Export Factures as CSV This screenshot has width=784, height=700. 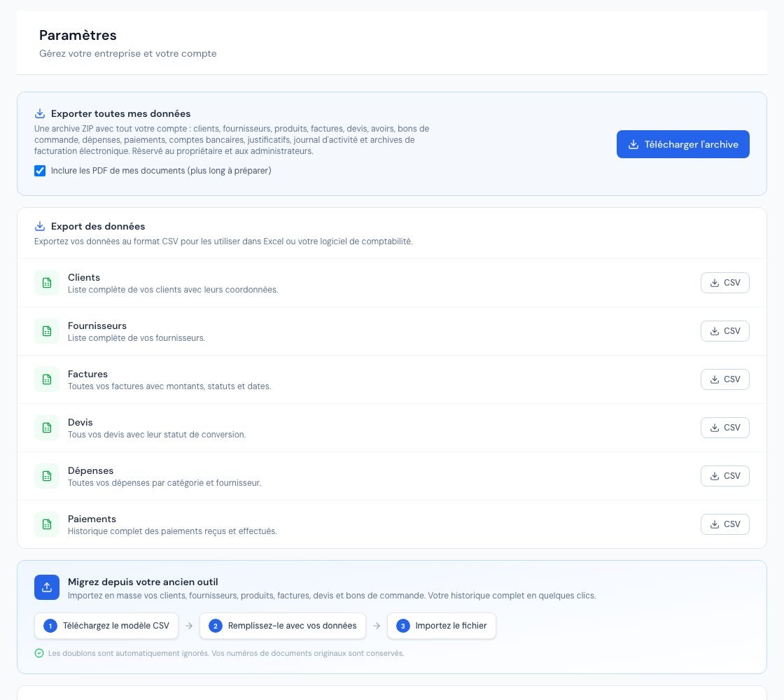tap(724, 379)
